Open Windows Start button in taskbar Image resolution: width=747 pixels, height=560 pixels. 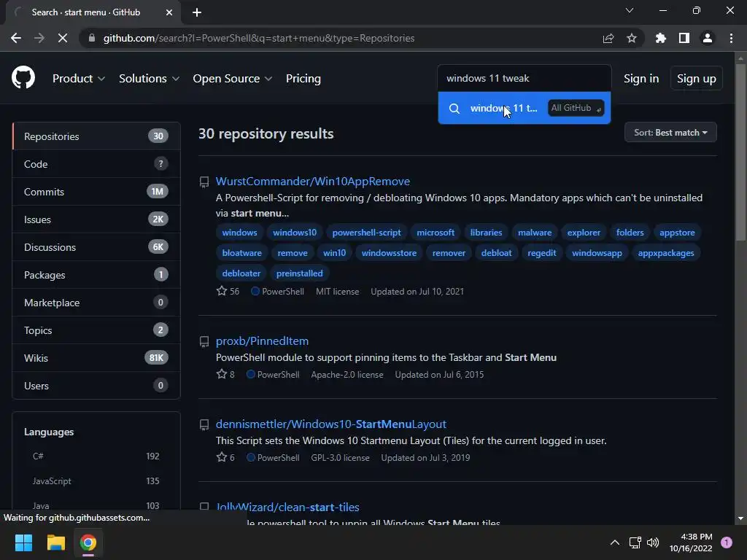pos(23,542)
